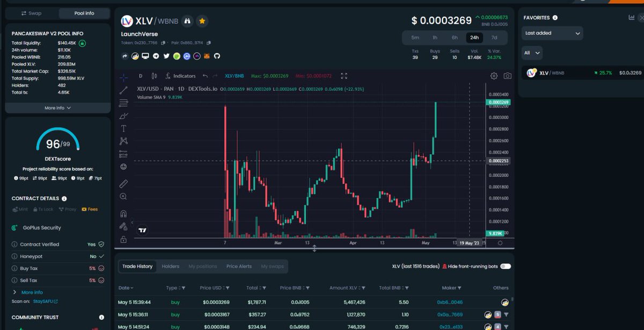The width and height of the screenshot is (644, 330).
Task: Open the Last added sort dropdown
Action: 553,33
